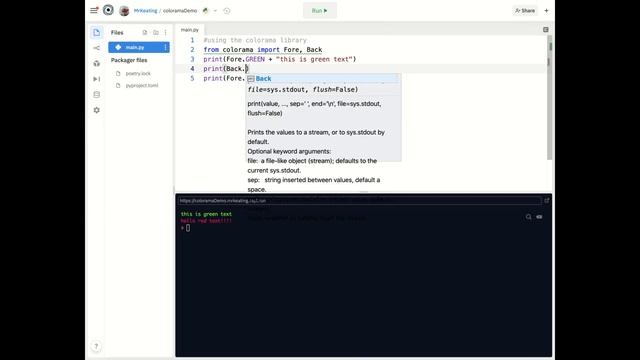Open the Settings gear sidebar icon
640x360 pixels.
pos(96,110)
